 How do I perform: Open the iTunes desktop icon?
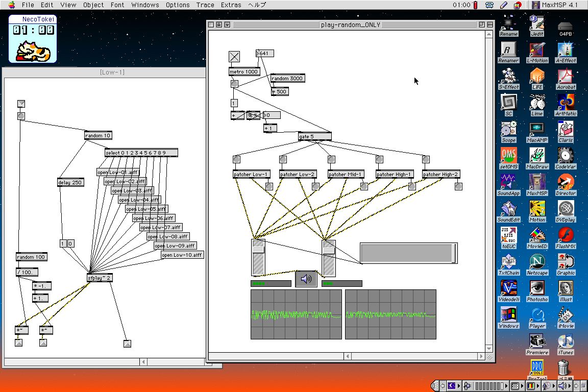coord(566,345)
